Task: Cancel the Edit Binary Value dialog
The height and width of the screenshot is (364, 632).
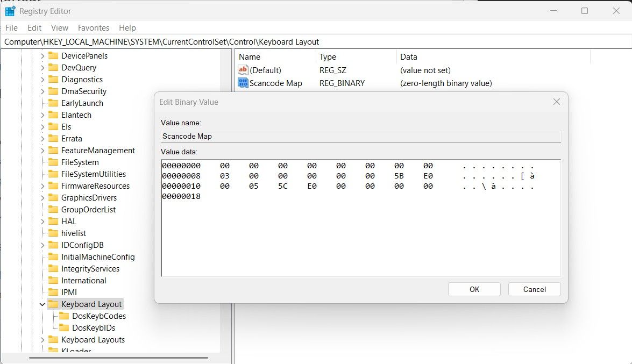Action: point(535,289)
